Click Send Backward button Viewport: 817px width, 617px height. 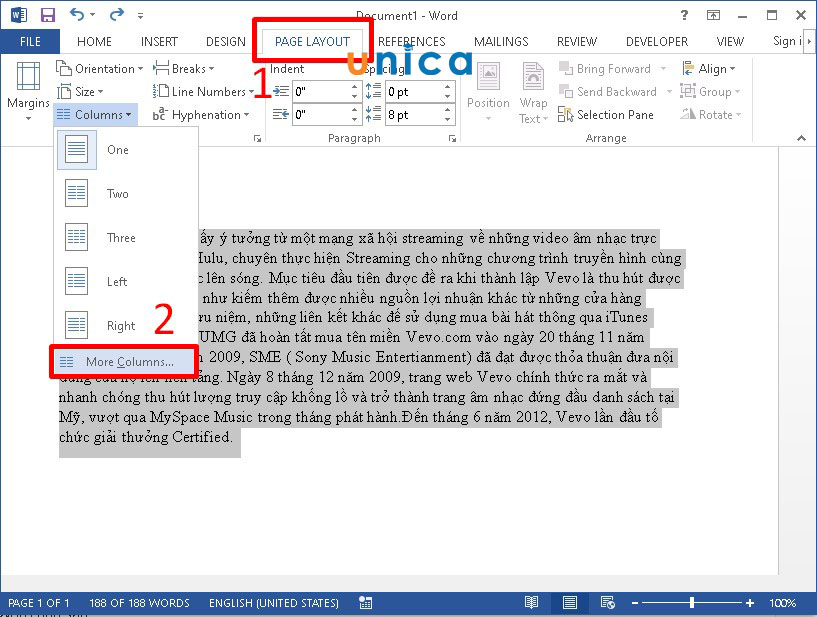[x=608, y=92]
